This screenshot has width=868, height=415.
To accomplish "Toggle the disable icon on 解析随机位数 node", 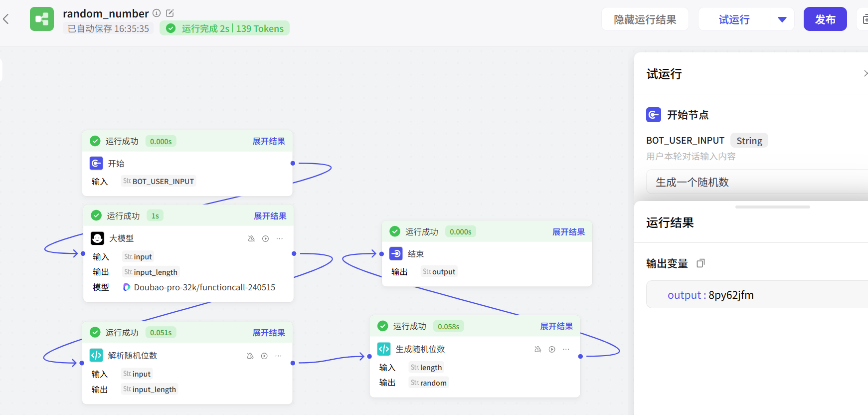I will [250, 356].
